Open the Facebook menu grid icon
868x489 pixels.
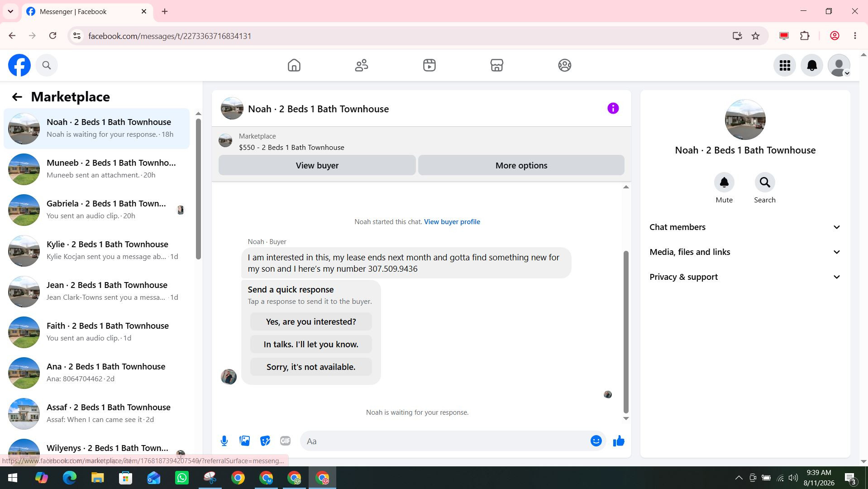coord(785,65)
